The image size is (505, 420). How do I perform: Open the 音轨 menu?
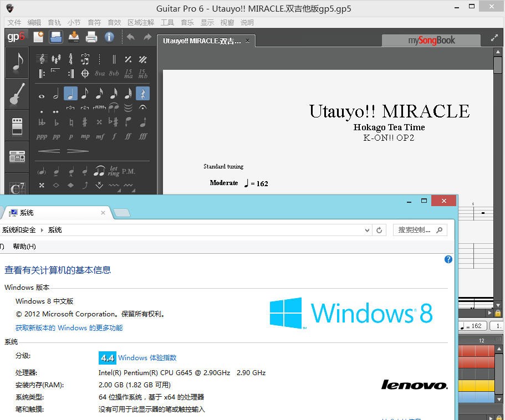[54, 23]
